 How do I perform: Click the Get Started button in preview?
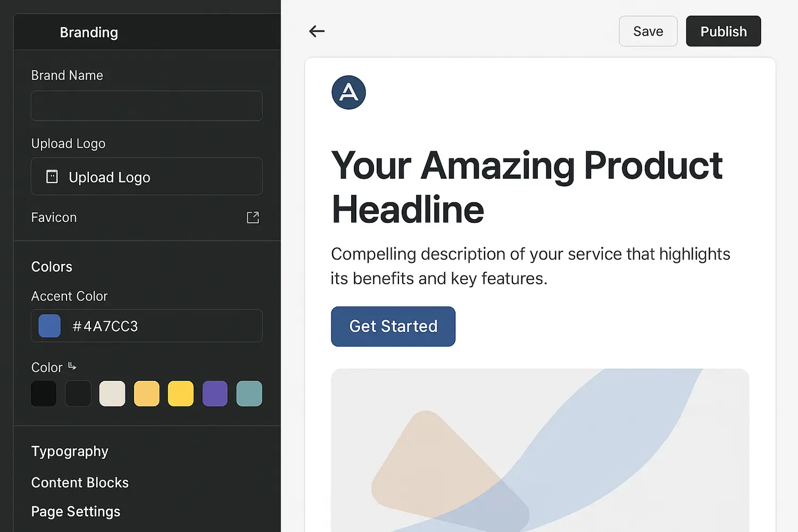(393, 326)
